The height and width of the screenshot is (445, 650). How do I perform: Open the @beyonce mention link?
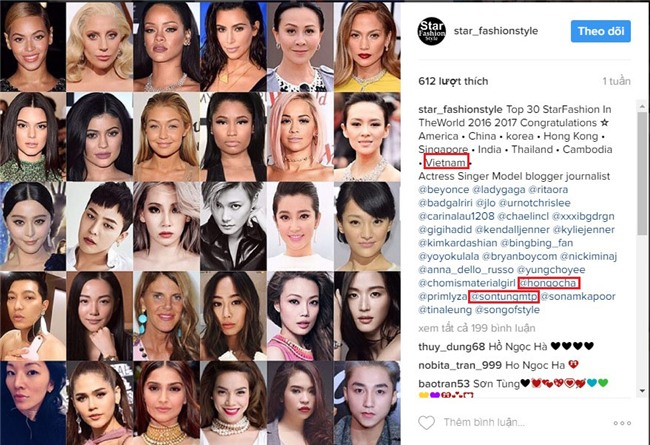(444, 190)
